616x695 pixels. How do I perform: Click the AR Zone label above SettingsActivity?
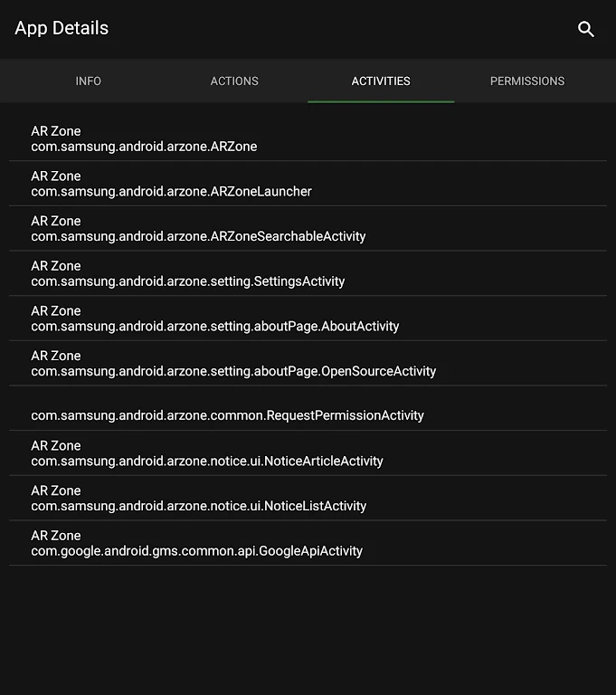coord(56,266)
